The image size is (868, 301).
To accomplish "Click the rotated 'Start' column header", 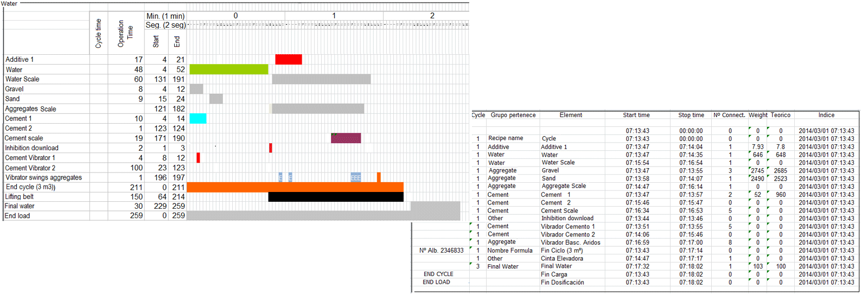I will [x=156, y=41].
